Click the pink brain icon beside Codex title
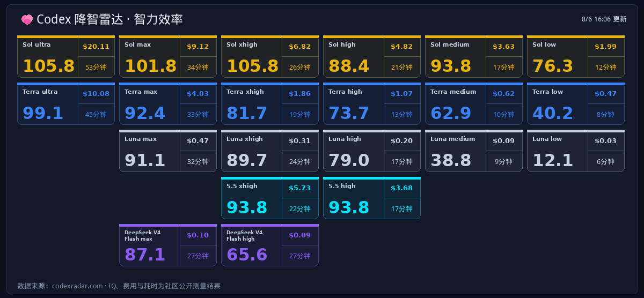 coord(27,19)
